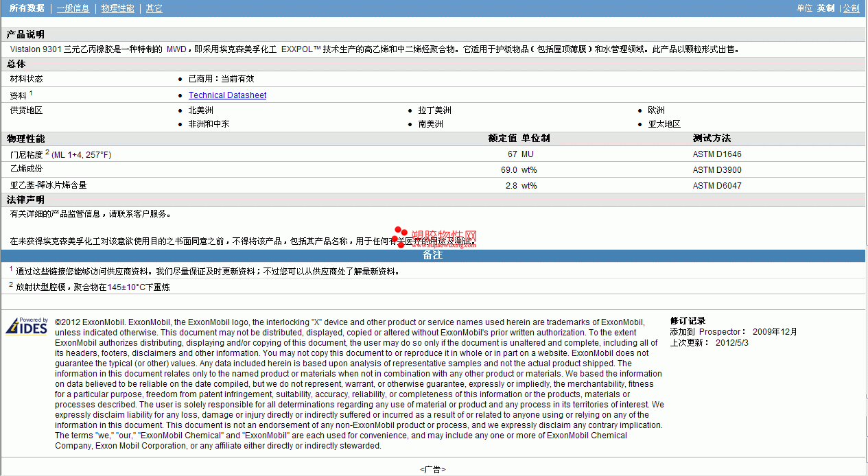Click the <广告> label at bottom
Image resolution: width=868 pixels, height=476 pixels.
(433, 470)
